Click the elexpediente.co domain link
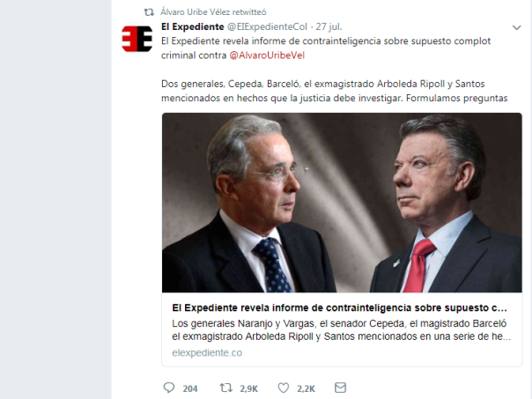The width and height of the screenshot is (532, 399). pyautogui.click(x=207, y=353)
